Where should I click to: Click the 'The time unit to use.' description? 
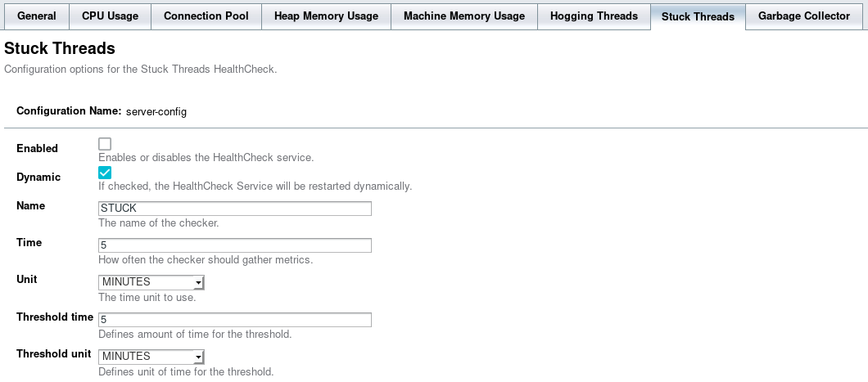(147, 298)
